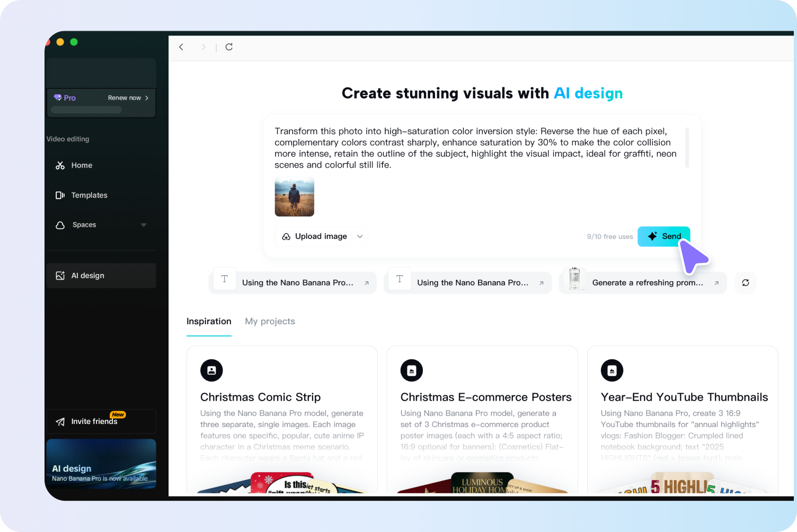The image size is (797, 532).
Task: Open the Upload image dropdown chevron
Action: tap(360, 237)
